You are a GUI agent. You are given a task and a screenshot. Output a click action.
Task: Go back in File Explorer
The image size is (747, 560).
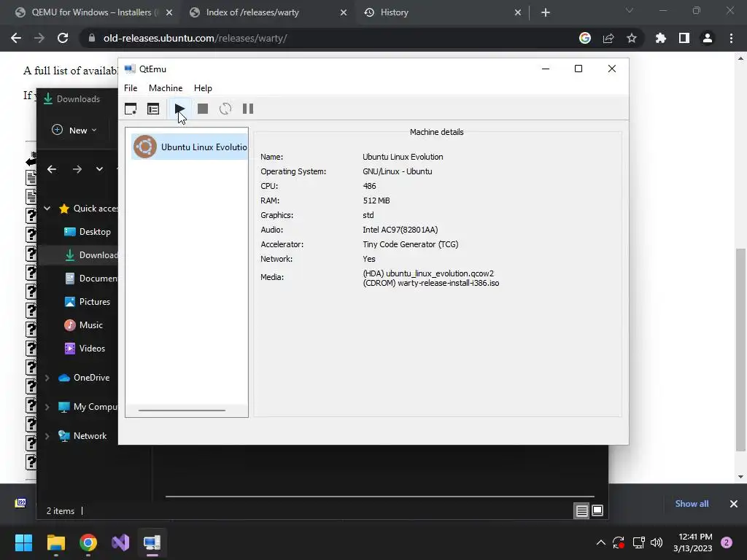52,169
